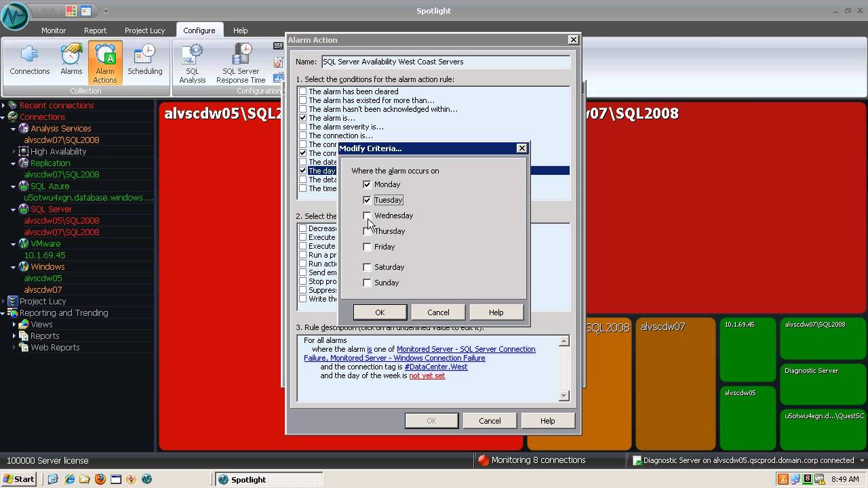868x488 pixels.
Task: Open the Windows Start menu
Action: click(x=18, y=479)
